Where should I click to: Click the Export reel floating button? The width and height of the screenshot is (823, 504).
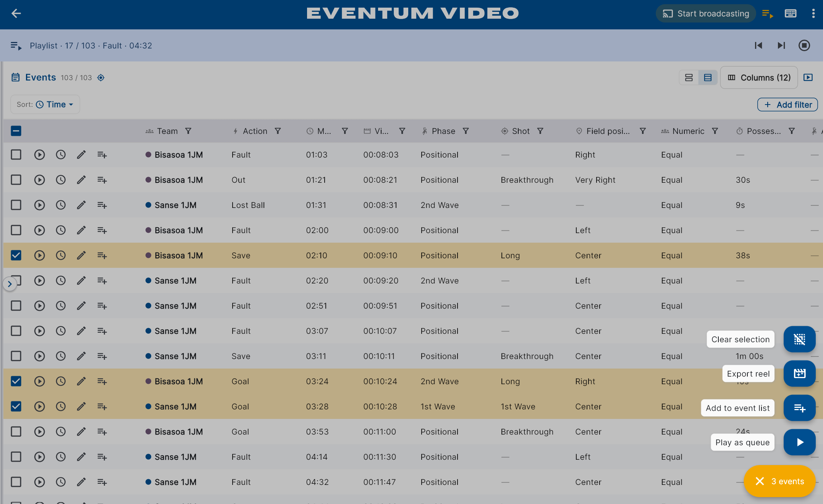800,374
